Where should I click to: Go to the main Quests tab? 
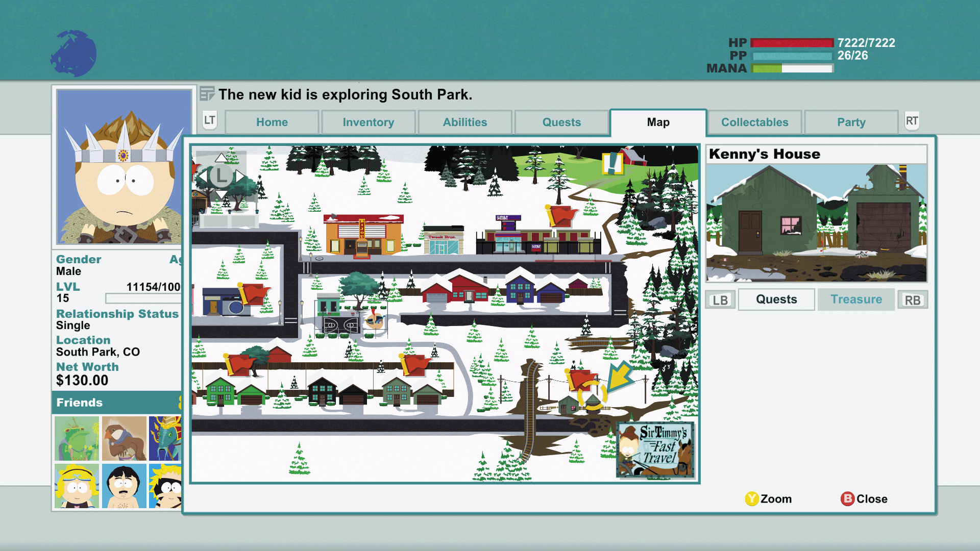[561, 122]
